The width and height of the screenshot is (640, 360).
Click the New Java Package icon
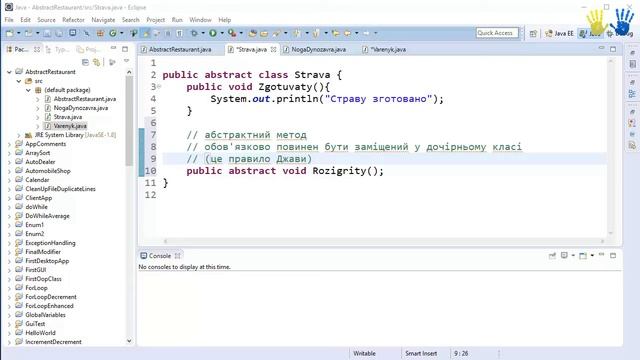[100, 33]
